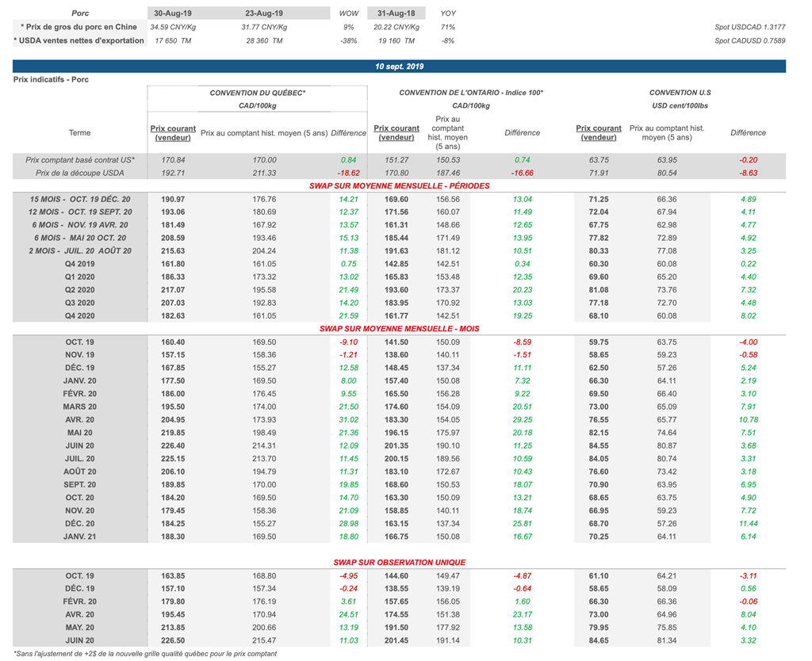Image resolution: width=812 pixels, height=661 pixels.
Task: Click the "SWAP SUR OBSERVATION UNIQUE" heading
Action: (399, 562)
